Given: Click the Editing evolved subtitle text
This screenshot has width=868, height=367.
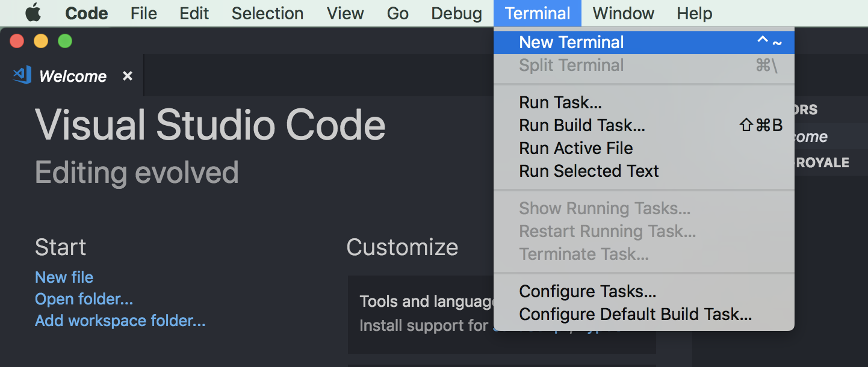Looking at the screenshot, I should coord(137,173).
